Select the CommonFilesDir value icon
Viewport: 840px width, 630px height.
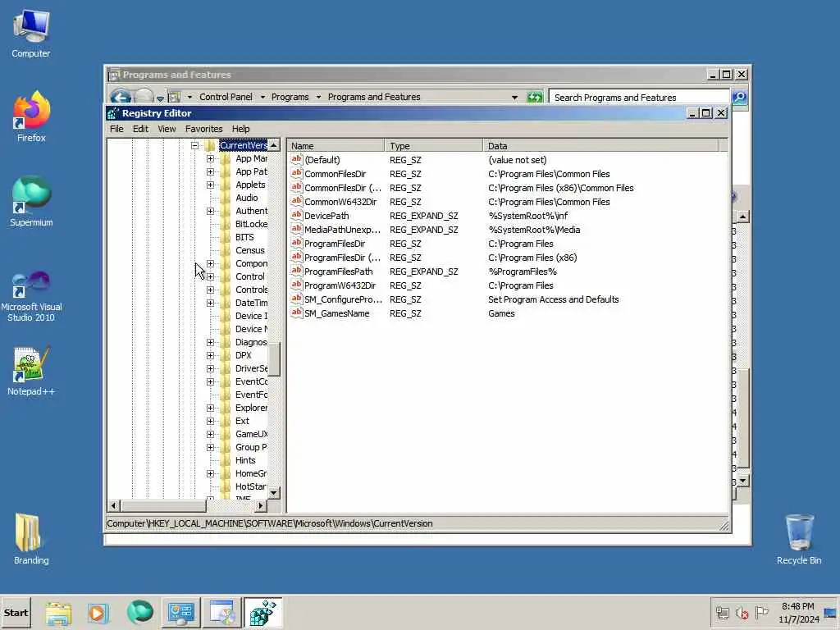tap(296, 174)
